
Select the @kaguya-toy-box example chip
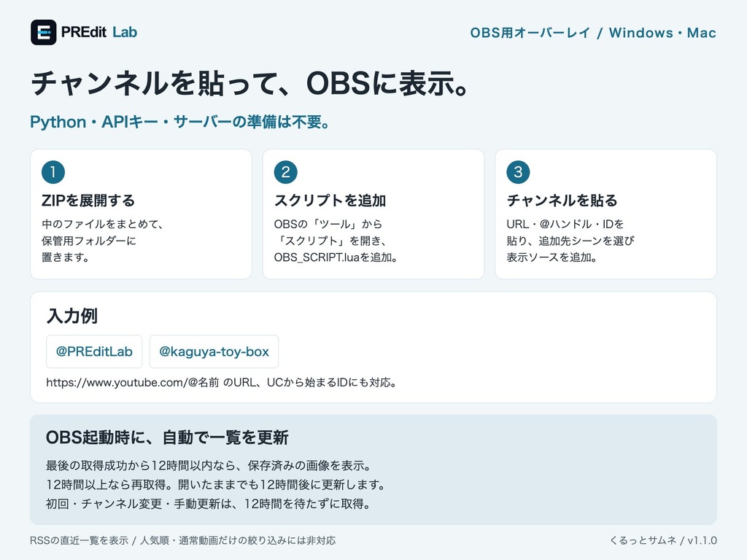(214, 351)
